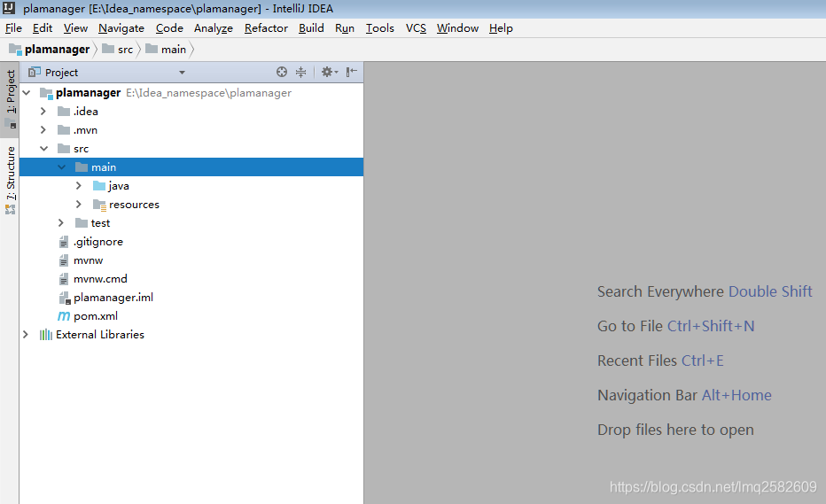Viewport: 826px width, 504px height.
Task: Click the plamanager module folder icon in tree
Action: pos(46,93)
